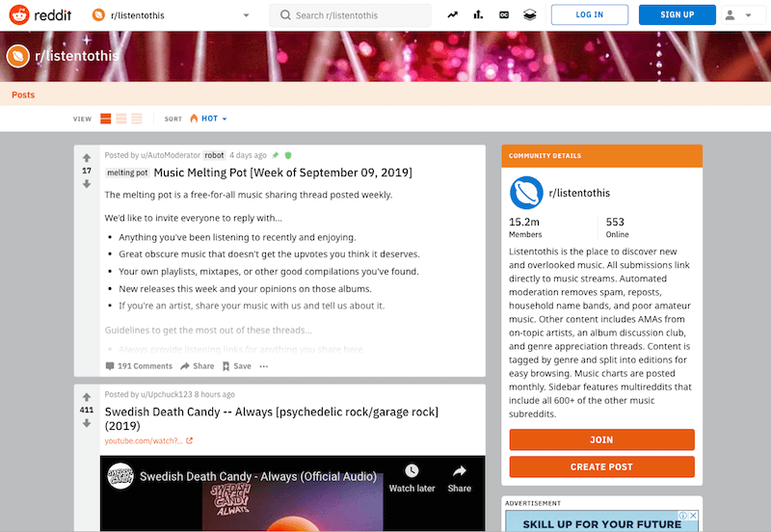Close the advertisement X icon
The height and width of the screenshot is (532, 771).
[693, 516]
